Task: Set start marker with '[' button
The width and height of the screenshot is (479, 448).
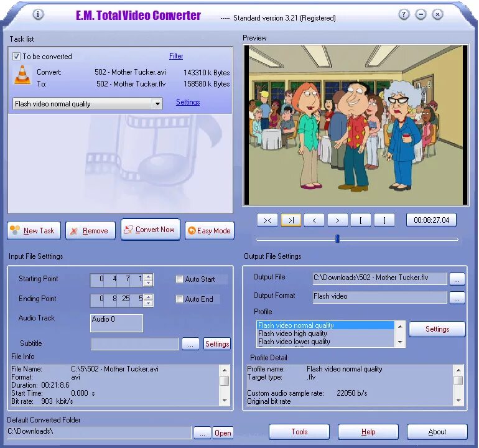Action: point(361,220)
